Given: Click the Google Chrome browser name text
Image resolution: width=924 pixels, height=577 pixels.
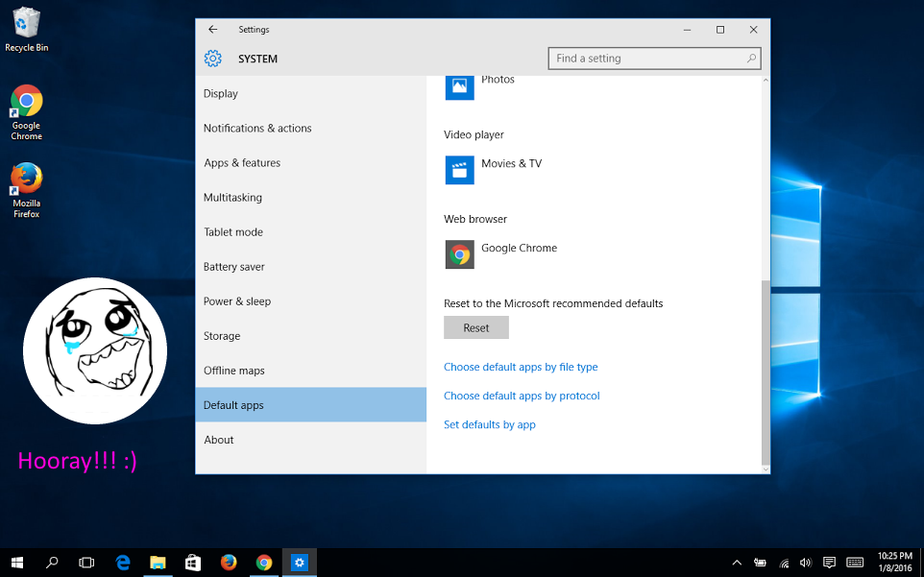Looking at the screenshot, I should coord(520,248).
